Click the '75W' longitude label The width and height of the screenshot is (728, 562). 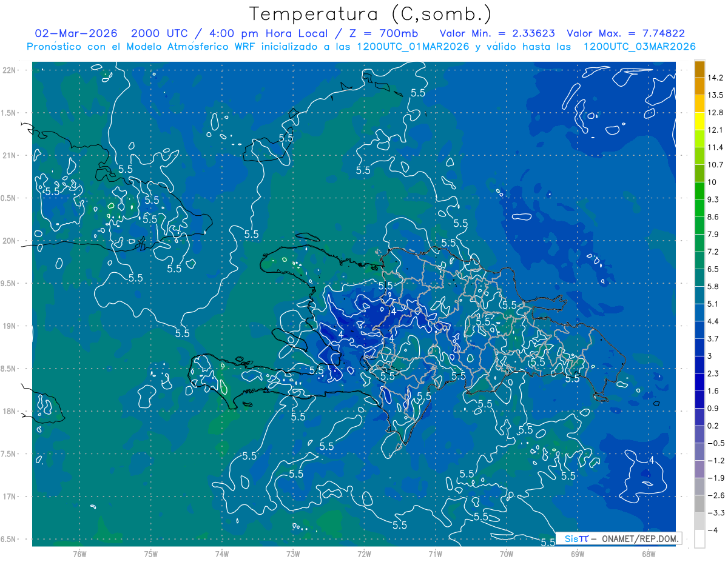tap(150, 553)
